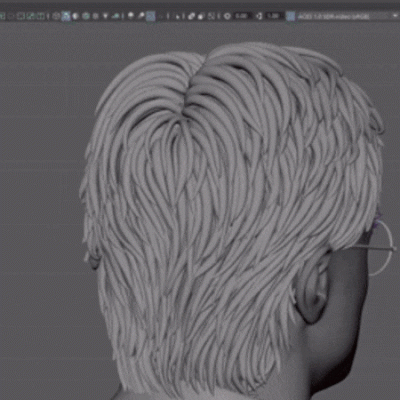Screen dimensions: 400x400
Task: Toggle Use Default Material
Action: tap(75, 16)
